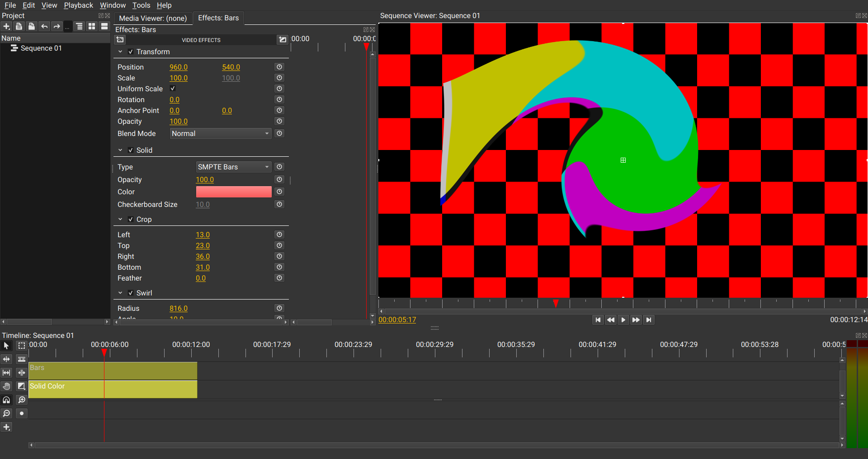Click the New item plus button in Project panel
The width and height of the screenshot is (868, 459).
pyautogui.click(x=6, y=26)
